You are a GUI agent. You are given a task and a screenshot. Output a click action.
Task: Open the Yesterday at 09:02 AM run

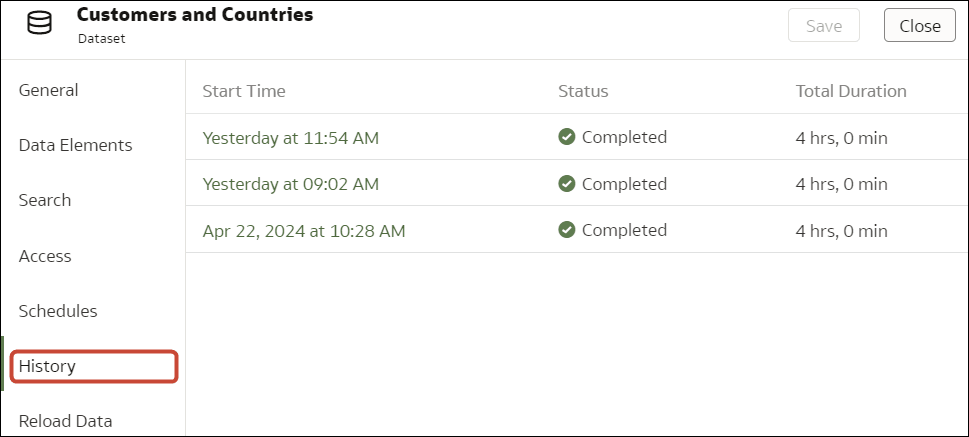[290, 184]
